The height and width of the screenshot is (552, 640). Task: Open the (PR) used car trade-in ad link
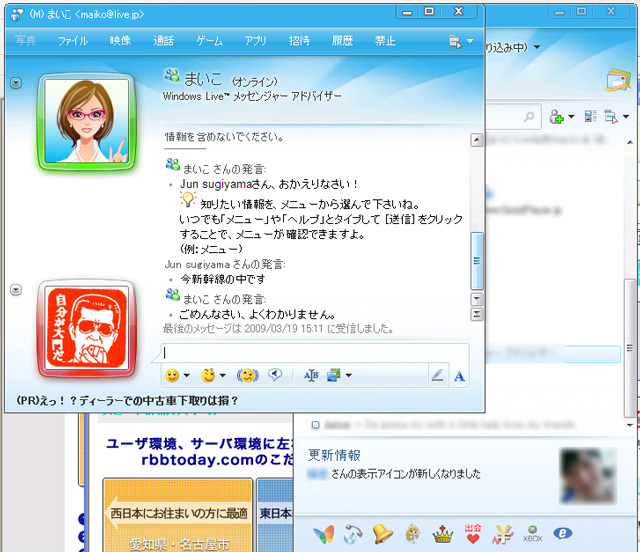[x=127, y=401]
